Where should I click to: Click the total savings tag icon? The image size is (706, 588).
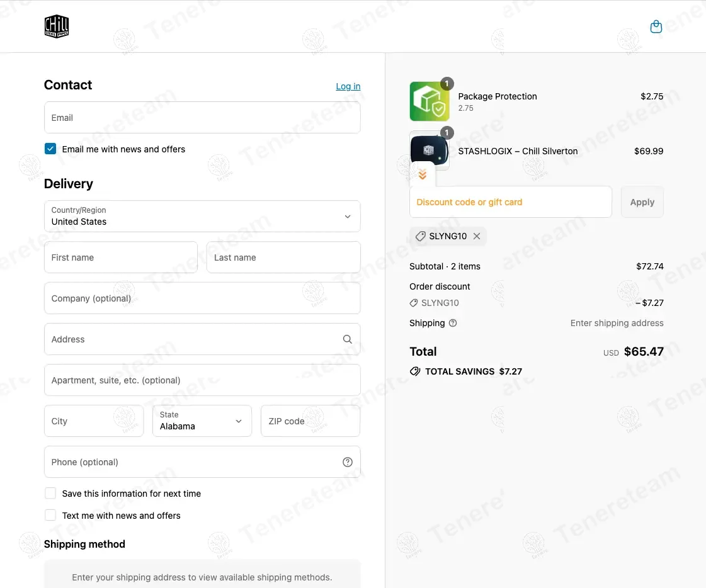[415, 371]
